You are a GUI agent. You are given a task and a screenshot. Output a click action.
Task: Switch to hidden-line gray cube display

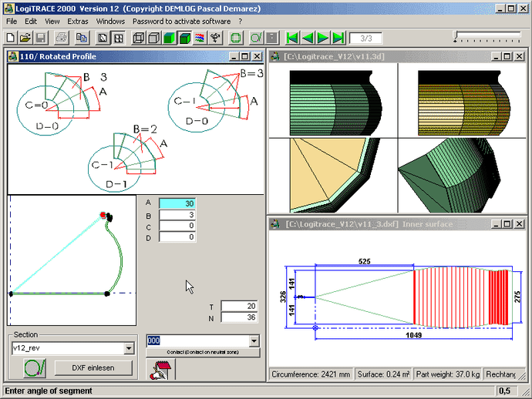(153, 38)
